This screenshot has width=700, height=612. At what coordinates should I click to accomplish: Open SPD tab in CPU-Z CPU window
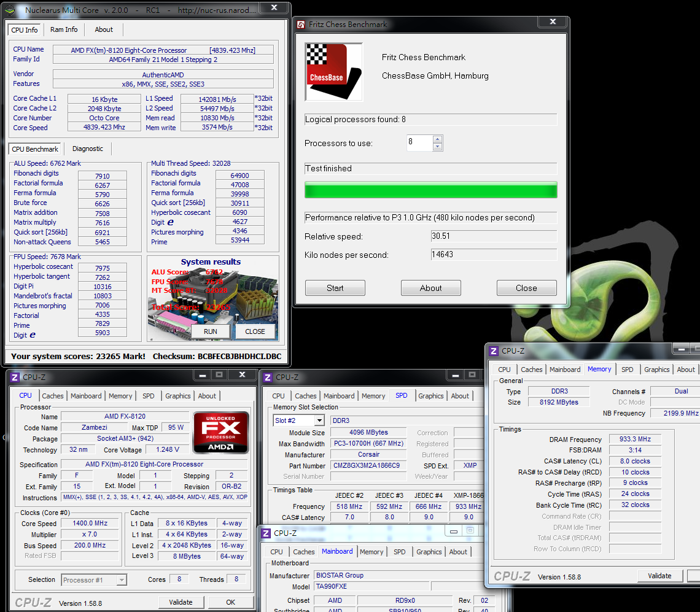(148, 396)
